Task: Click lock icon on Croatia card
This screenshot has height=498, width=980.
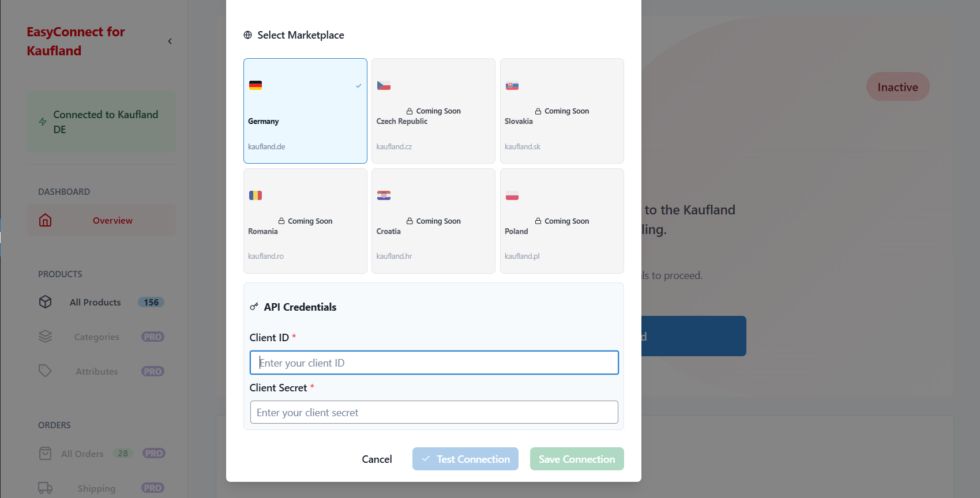Action: click(410, 221)
